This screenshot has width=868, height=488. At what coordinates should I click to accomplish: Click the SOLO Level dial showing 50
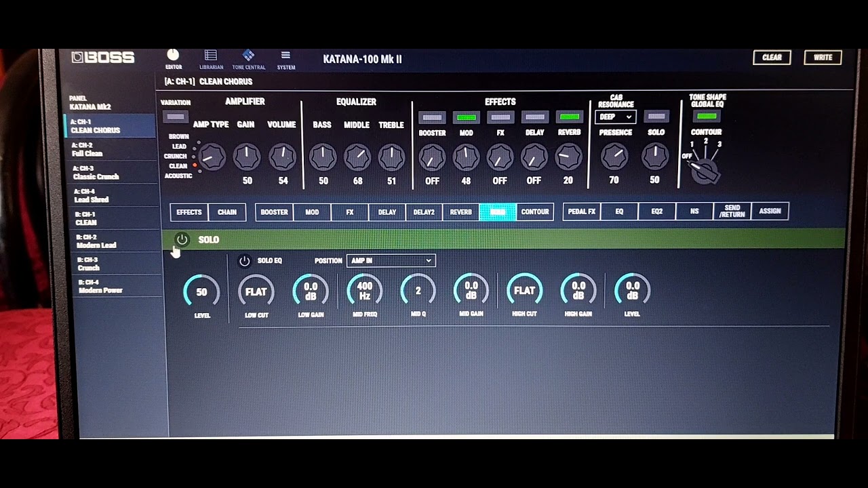coord(201,292)
